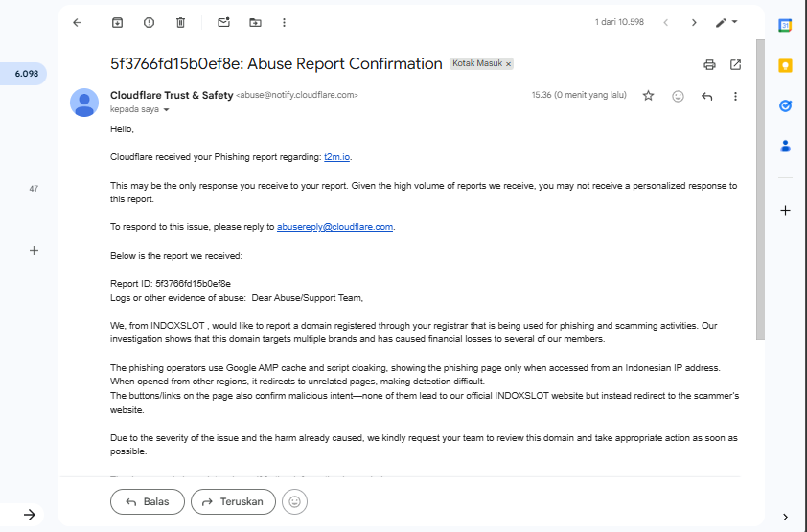Open Google Calendar in the side panel
807x532 pixels.
click(x=785, y=25)
